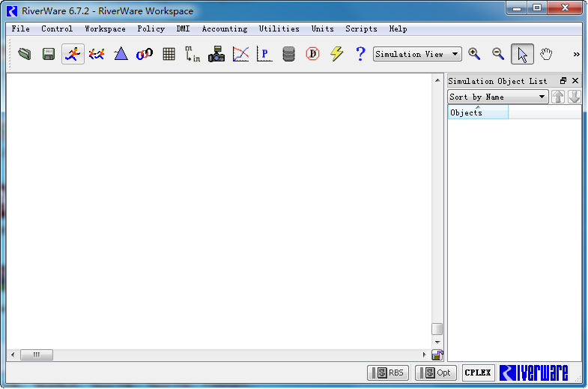The height and width of the screenshot is (389, 588).
Task: Open Multiple Run Control with two runners icon
Action: 97,54
